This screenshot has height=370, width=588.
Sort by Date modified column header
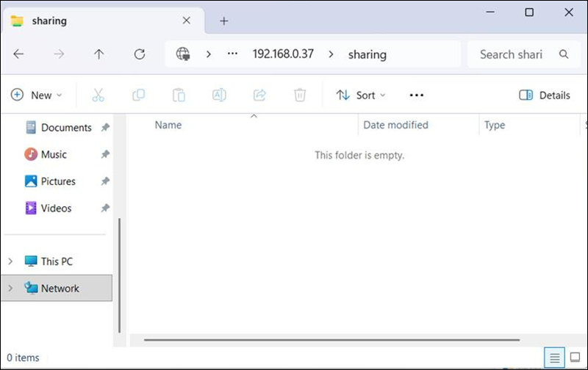coord(395,125)
